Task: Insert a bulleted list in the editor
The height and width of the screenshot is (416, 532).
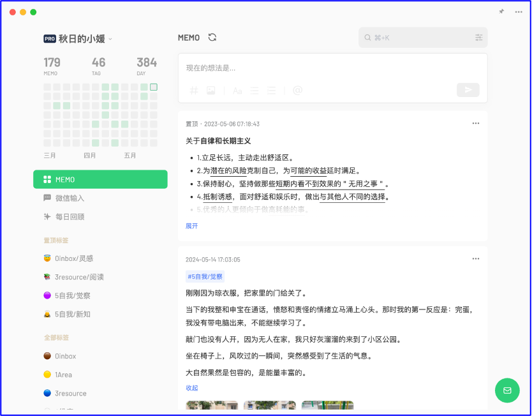Action: click(255, 90)
